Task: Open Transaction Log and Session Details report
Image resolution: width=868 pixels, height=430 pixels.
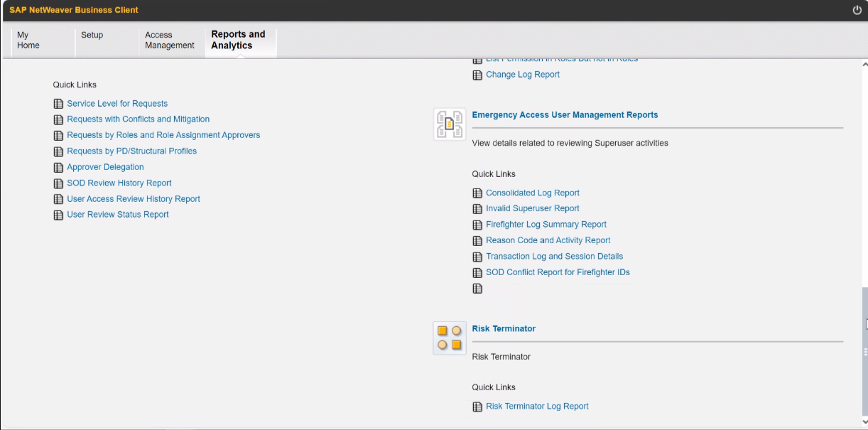Action: pyautogui.click(x=554, y=257)
